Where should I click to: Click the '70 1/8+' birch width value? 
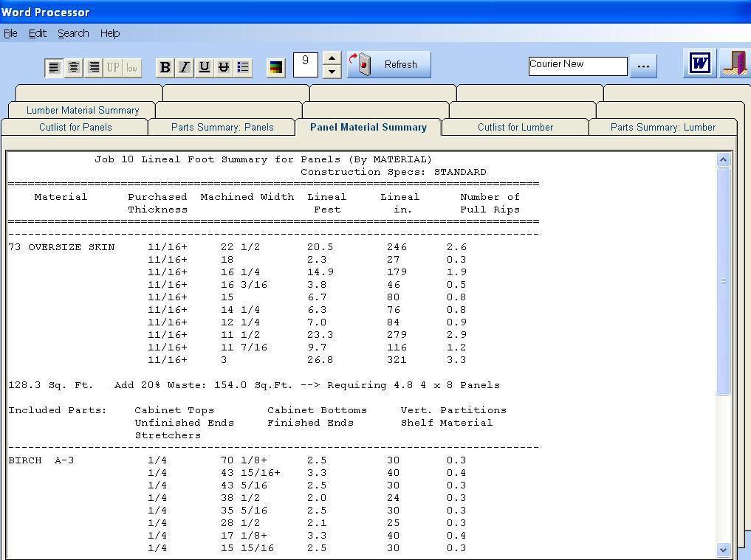point(244,460)
